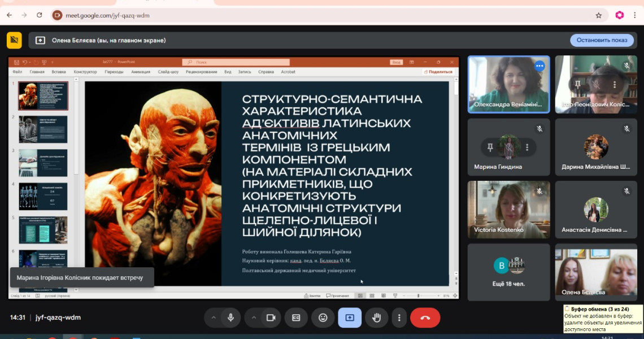Open ribbon display options icon in title bar
The image size is (644, 339).
tap(411, 62)
